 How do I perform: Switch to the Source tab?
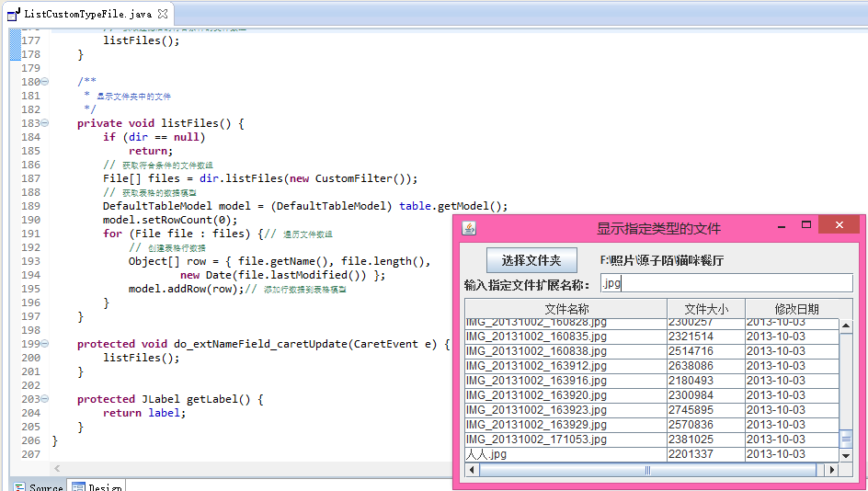click(39, 486)
